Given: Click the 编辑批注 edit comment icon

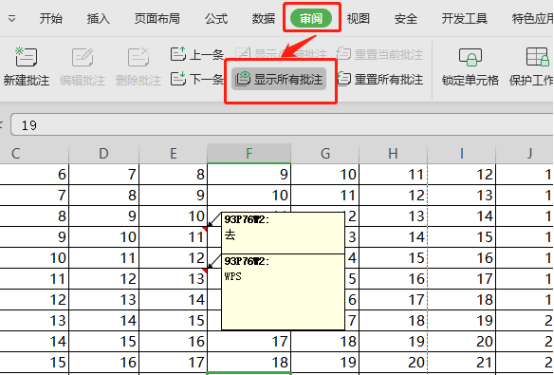Looking at the screenshot, I should (82, 57).
